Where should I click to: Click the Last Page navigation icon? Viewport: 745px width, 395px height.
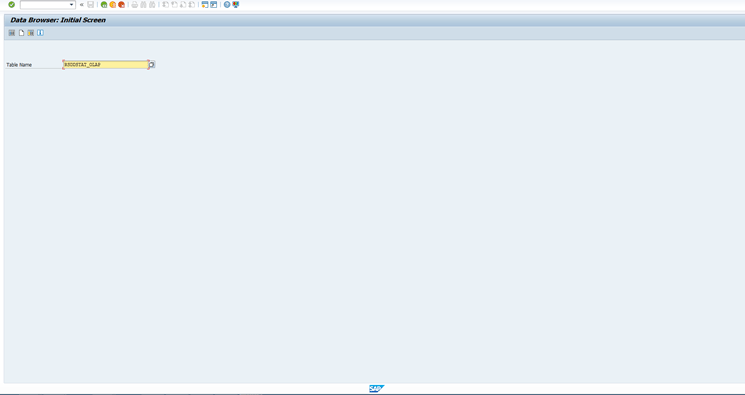pyautogui.click(x=191, y=5)
